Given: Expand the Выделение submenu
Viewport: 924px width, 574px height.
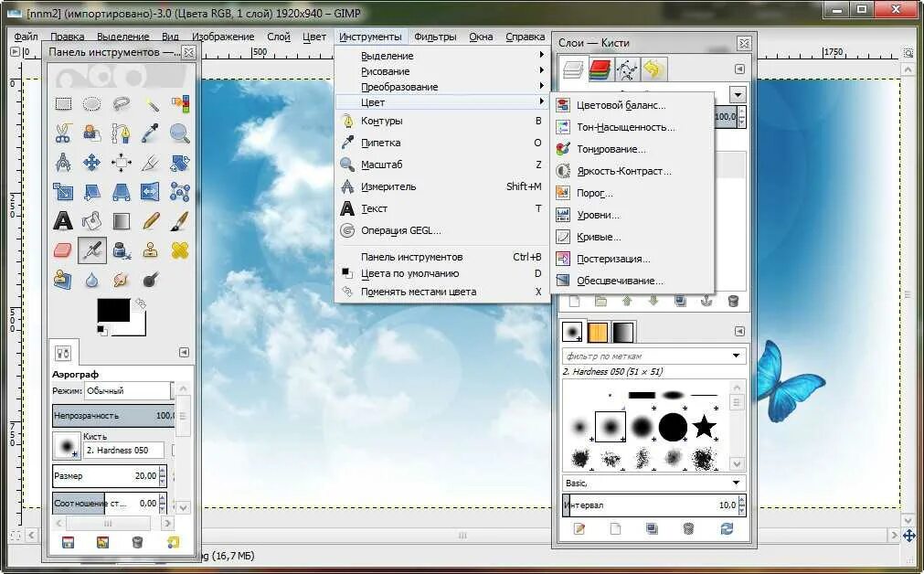Looking at the screenshot, I should tap(442, 56).
